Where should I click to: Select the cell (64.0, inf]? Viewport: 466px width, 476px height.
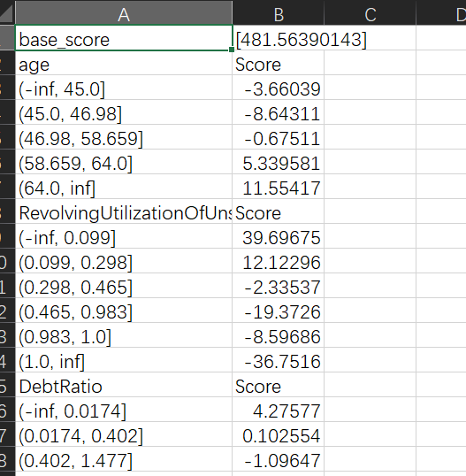[124, 187]
